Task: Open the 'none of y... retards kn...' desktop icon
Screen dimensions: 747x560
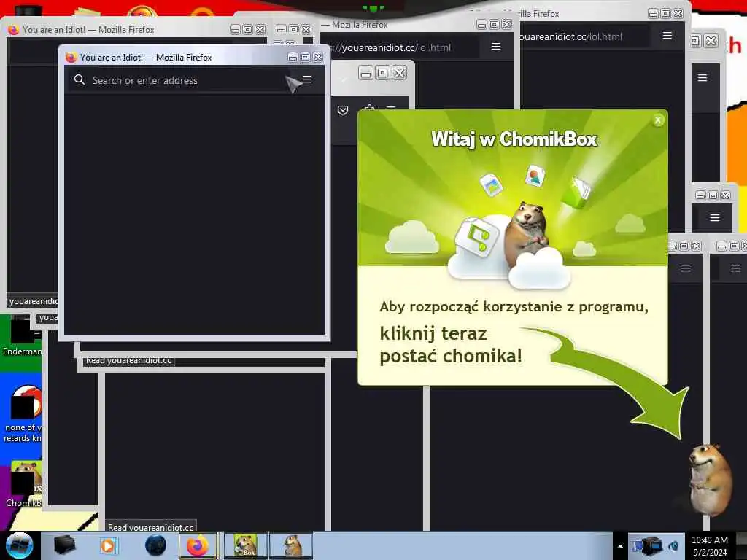Action: tap(23, 413)
